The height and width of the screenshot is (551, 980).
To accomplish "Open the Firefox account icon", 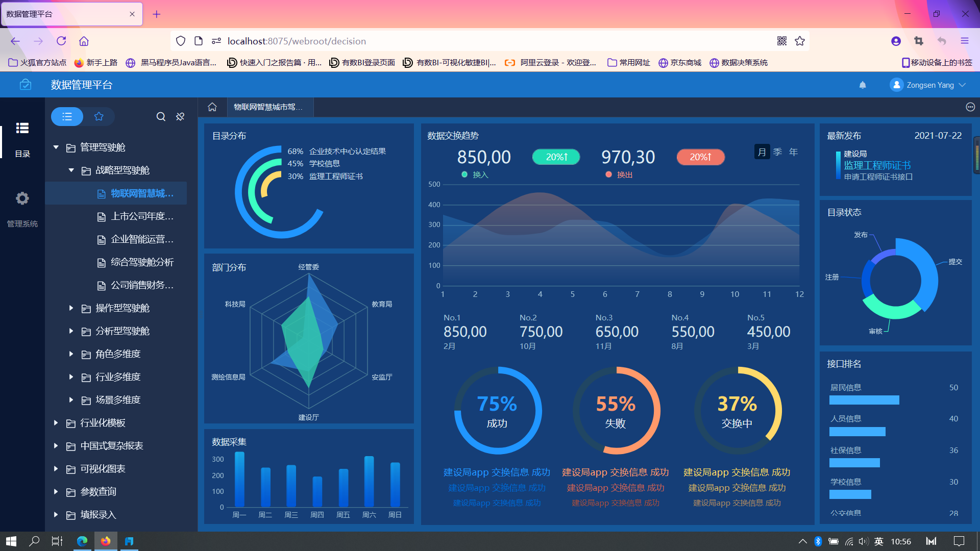I will tap(896, 41).
